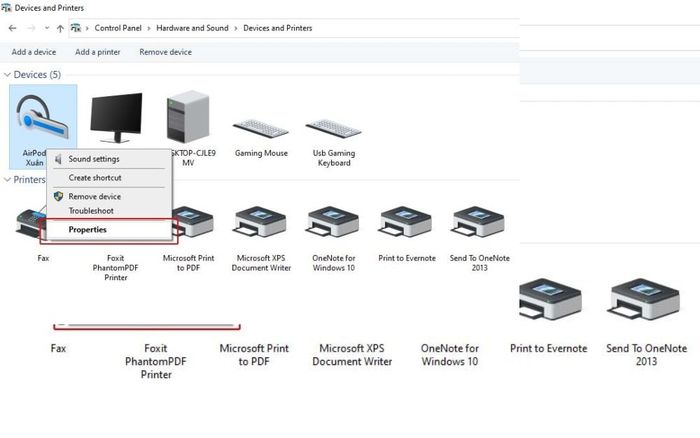This screenshot has width=700, height=438.
Task: Click Add a device toolbar button
Action: coord(34,52)
